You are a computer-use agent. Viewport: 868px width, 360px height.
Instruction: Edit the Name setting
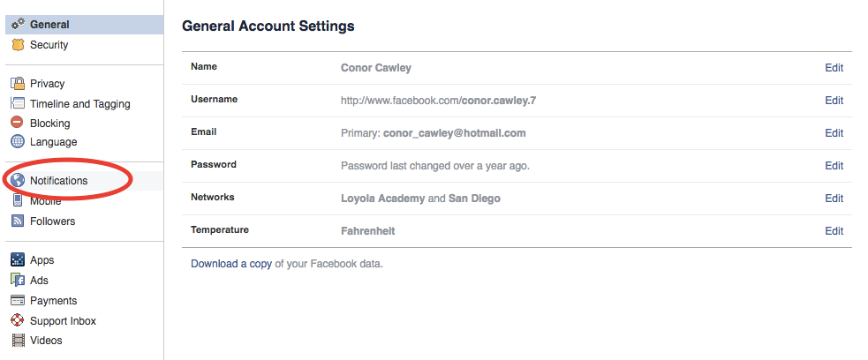pos(834,68)
